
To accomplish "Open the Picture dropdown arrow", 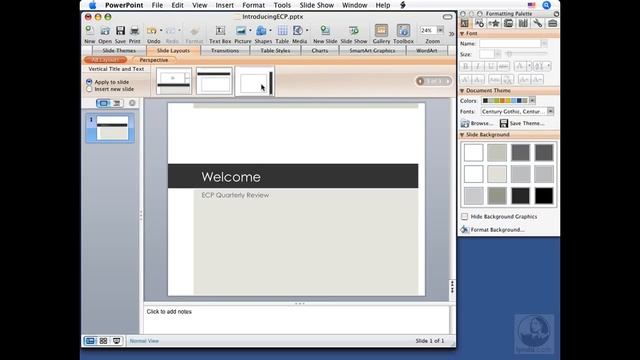I will (250, 31).
